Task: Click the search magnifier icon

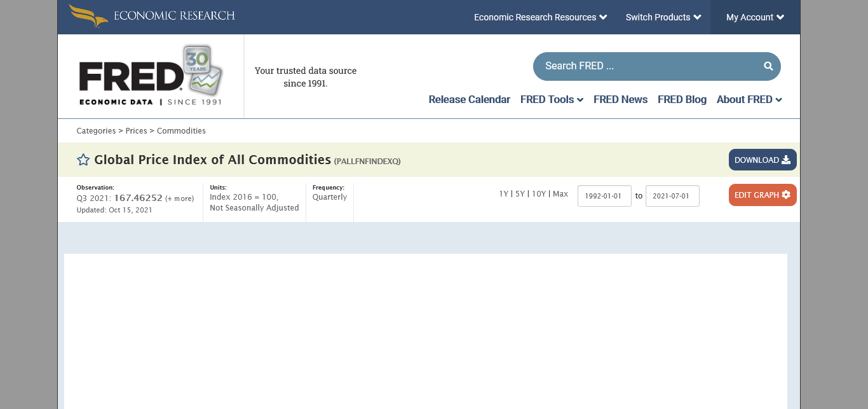Action: 768,66
